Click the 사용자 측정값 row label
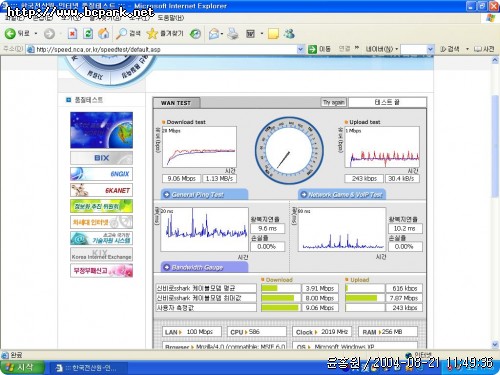Viewport: 500px width, 375px height. pyautogui.click(x=206, y=307)
